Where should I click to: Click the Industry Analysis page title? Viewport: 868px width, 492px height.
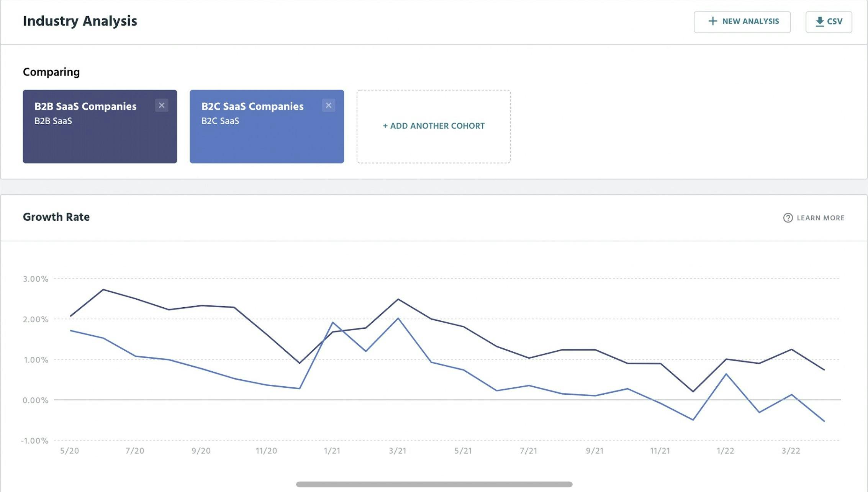click(x=80, y=21)
